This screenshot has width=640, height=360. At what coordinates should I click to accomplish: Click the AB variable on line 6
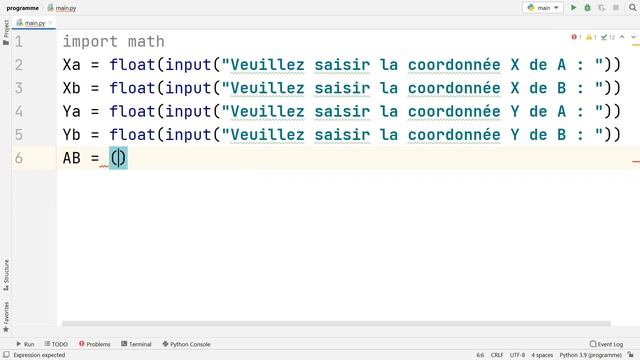[71, 158]
